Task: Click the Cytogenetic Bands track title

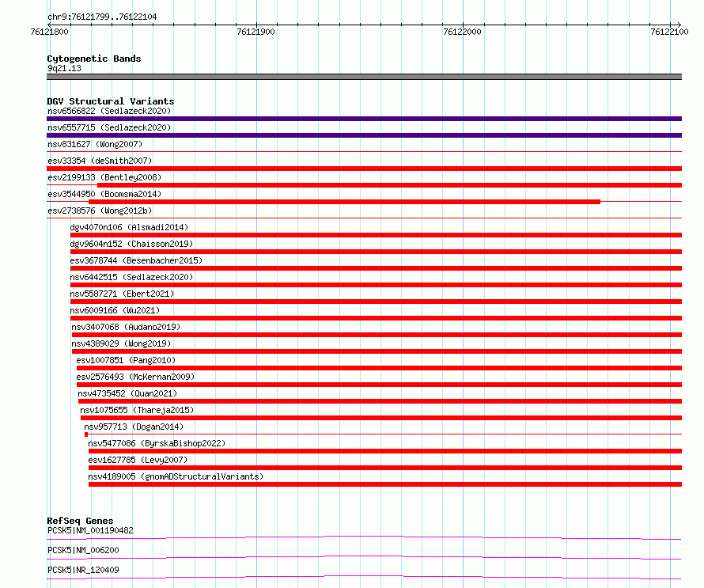Action: [94, 59]
